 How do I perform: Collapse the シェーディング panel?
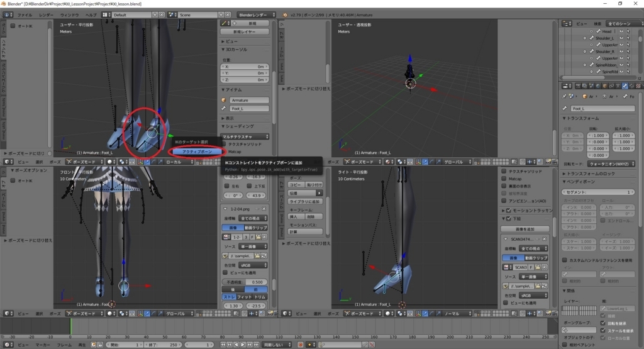(238, 126)
